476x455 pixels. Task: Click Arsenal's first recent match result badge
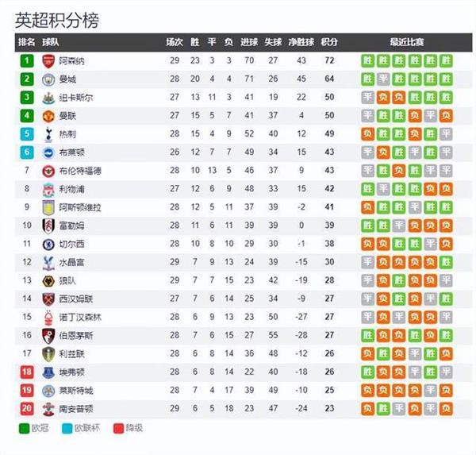click(x=367, y=61)
